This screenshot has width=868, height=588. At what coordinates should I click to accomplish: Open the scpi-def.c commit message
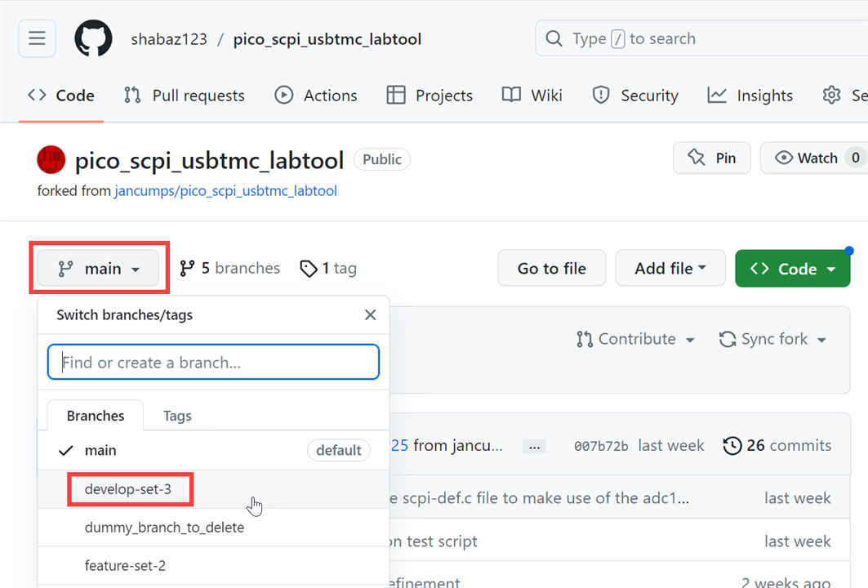pyautogui.click(x=540, y=498)
